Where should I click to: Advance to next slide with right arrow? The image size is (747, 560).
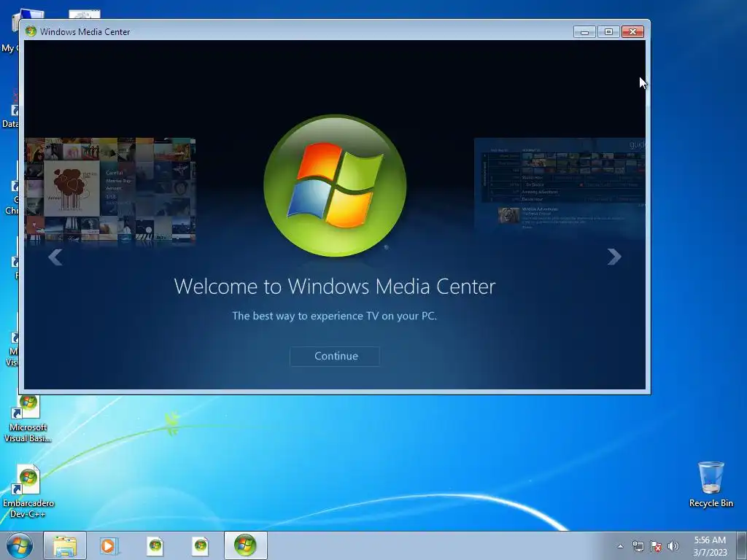[x=614, y=257]
